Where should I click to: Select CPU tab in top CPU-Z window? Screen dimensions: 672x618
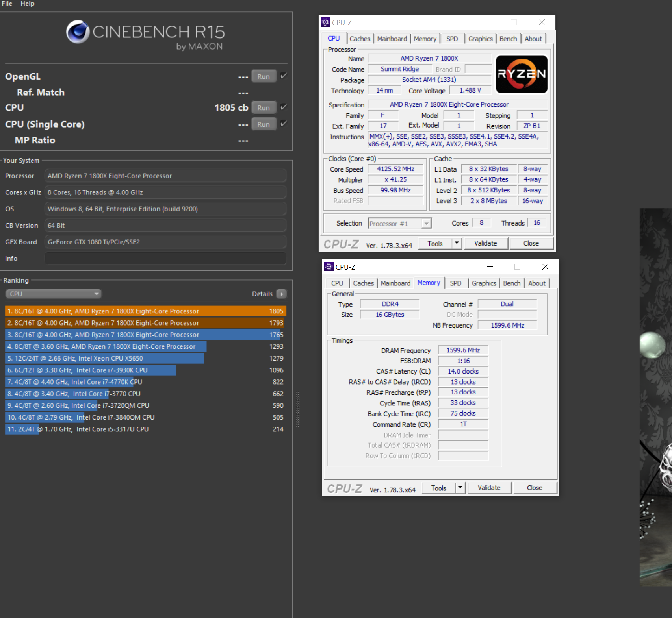pyautogui.click(x=334, y=38)
